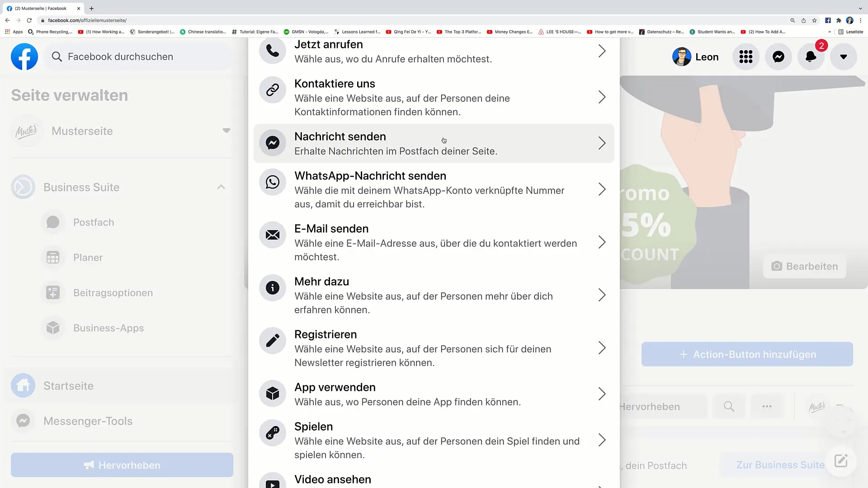Click the cube icon for App verwenden

tap(273, 394)
